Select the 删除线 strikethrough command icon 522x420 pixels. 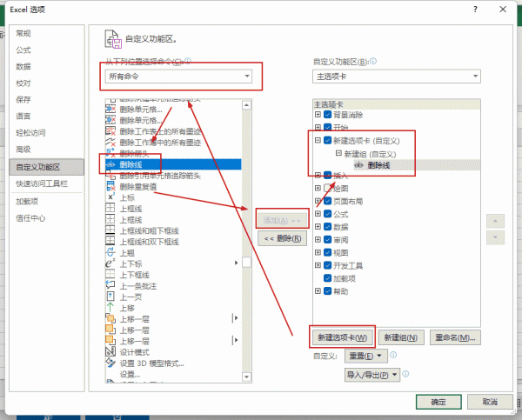coord(110,163)
